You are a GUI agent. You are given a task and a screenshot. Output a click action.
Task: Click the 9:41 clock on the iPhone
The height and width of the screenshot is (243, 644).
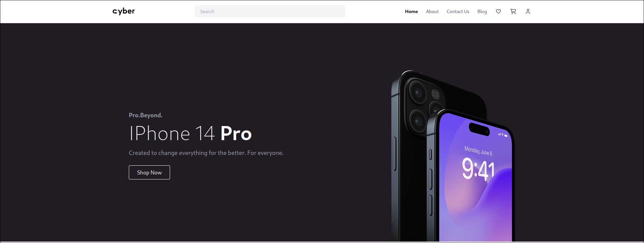click(x=478, y=170)
